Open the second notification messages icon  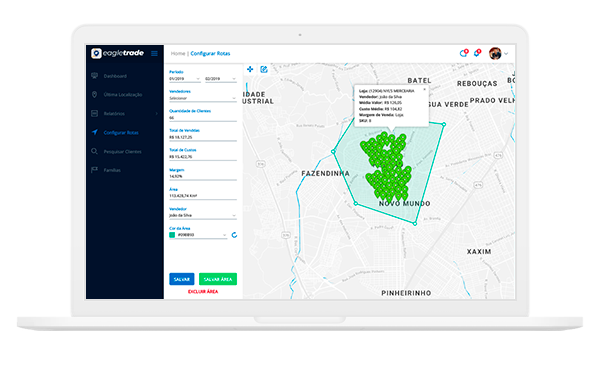click(477, 53)
